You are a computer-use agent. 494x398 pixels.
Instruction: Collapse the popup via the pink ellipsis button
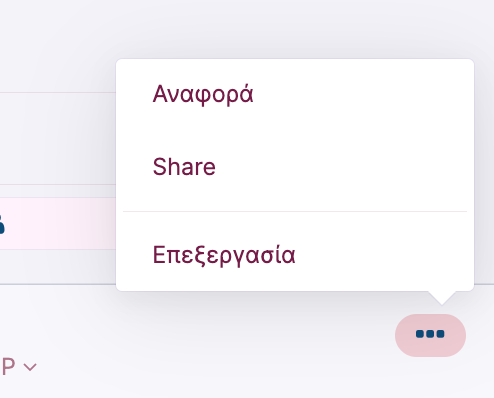[x=430, y=335]
